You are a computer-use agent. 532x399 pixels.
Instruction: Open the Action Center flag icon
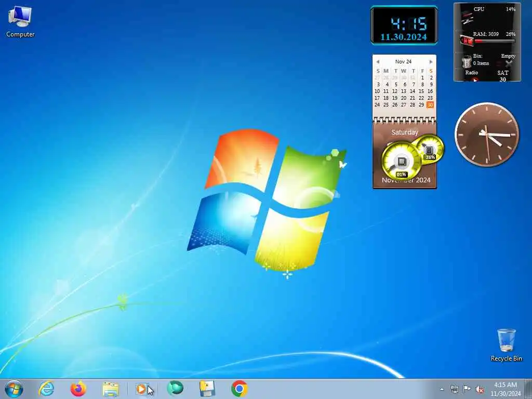[467, 389]
